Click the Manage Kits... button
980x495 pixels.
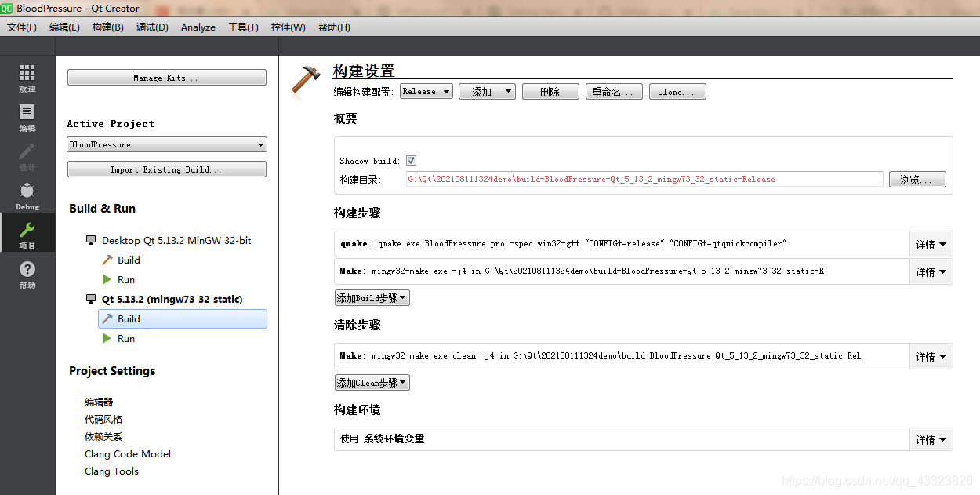[167, 78]
